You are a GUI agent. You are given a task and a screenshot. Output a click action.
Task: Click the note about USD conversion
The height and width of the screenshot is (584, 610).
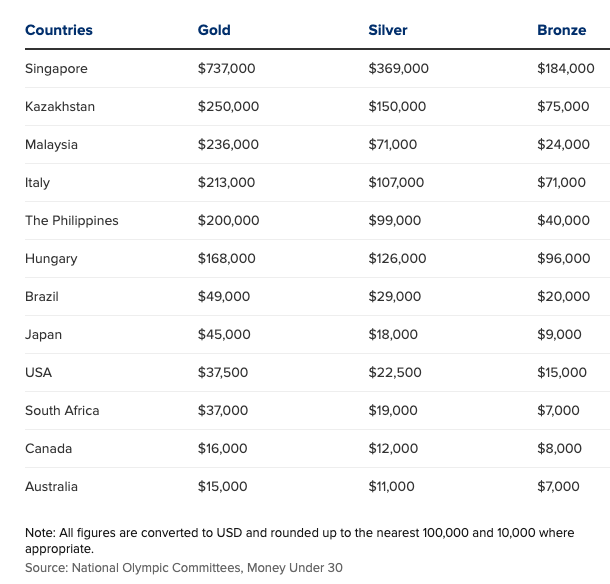click(x=300, y=541)
